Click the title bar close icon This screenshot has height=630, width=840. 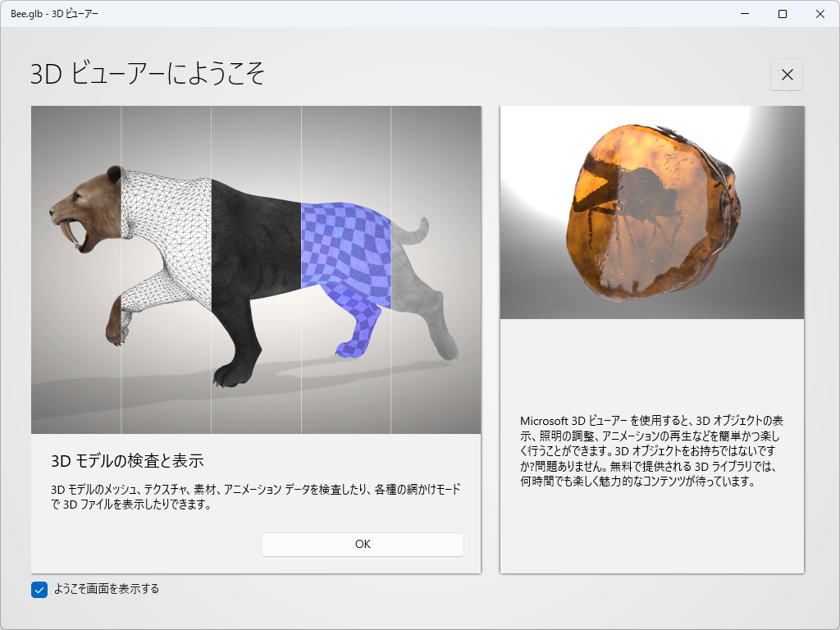pyautogui.click(x=819, y=13)
